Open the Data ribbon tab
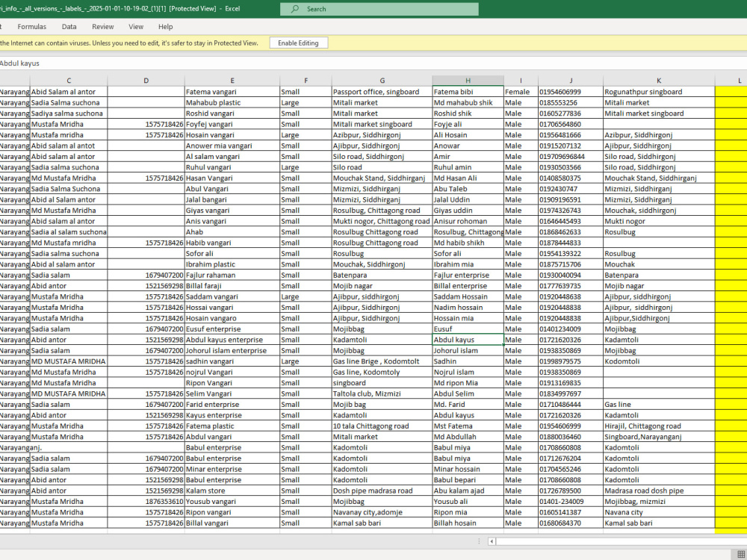747x560 pixels. tap(69, 27)
